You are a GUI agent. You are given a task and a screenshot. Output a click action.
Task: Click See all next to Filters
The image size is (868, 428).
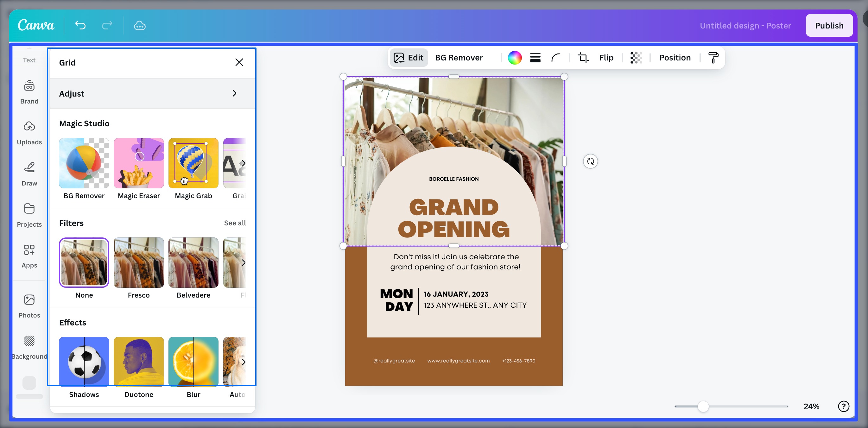coord(235,223)
